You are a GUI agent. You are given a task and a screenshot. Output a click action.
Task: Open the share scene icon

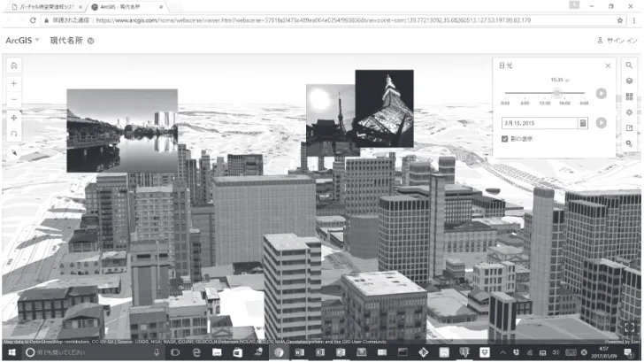click(x=629, y=127)
